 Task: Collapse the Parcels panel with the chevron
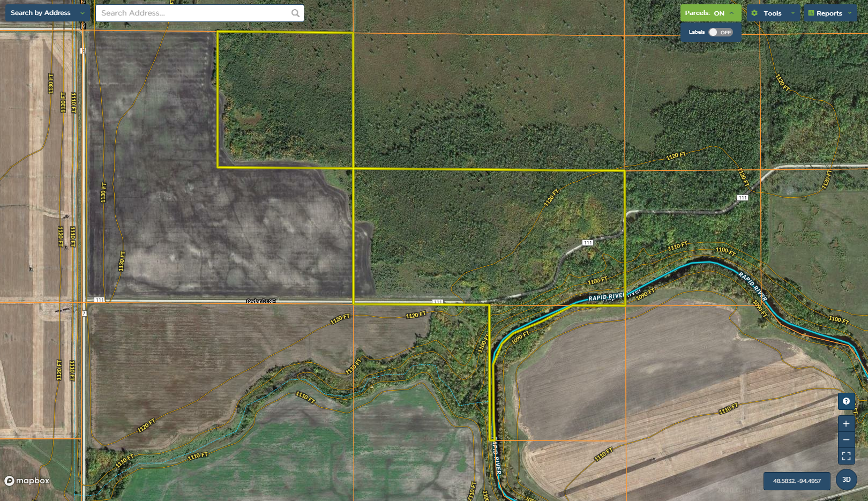pos(732,13)
